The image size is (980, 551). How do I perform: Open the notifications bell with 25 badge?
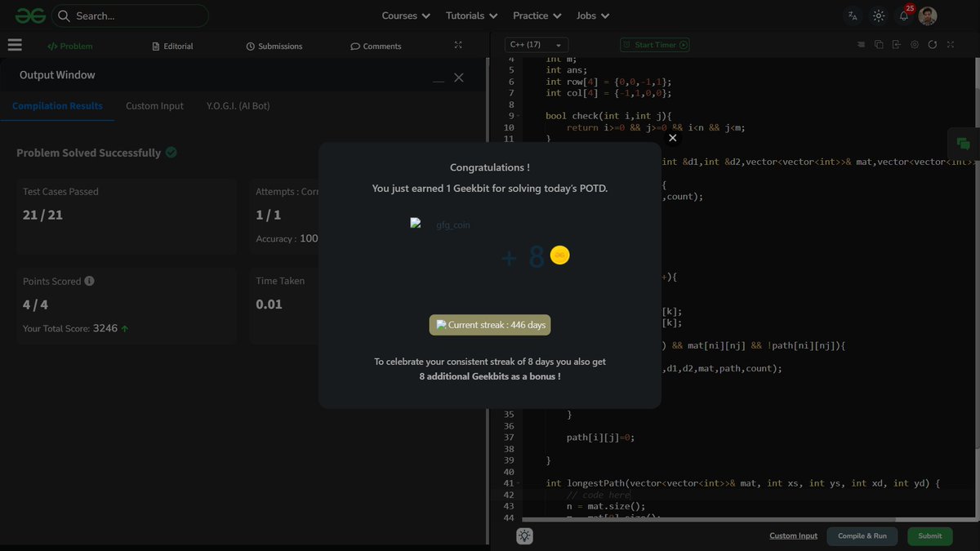coord(905,15)
